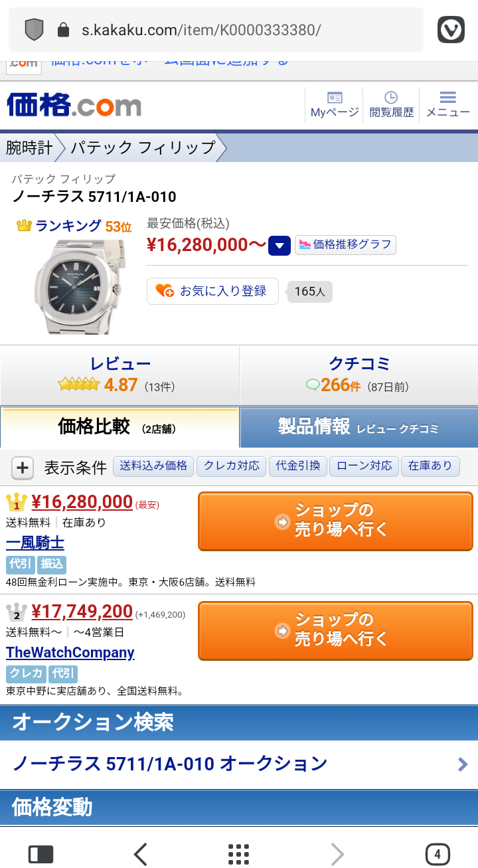
Task: Expand display conditions with the plus button
Action: tap(23, 468)
